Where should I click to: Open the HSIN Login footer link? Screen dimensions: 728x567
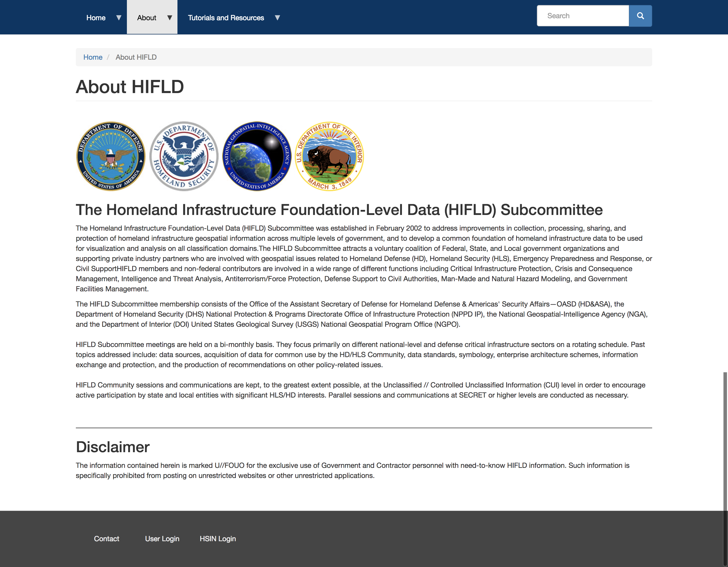(x=218, y=539)
